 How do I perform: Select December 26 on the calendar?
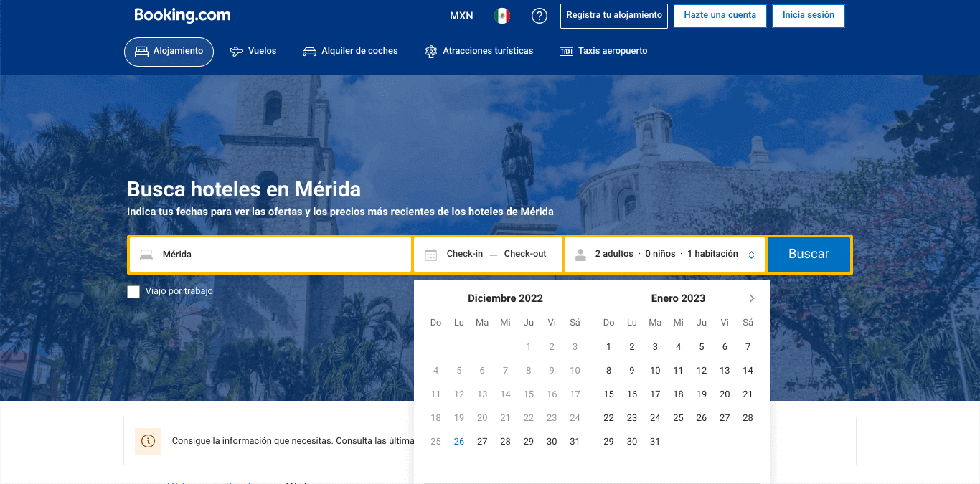pos(458,441)
